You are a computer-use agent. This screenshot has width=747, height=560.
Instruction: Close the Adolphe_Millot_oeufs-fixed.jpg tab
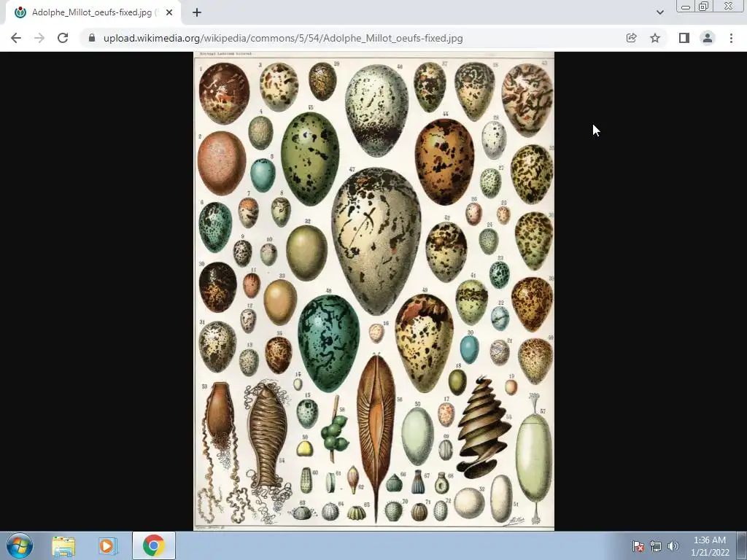click(169, 13)
